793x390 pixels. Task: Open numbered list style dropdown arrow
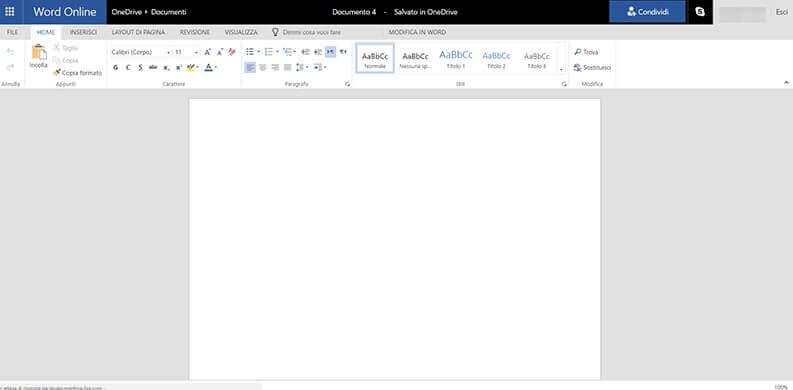pyautogui.click(x=277, y=52)
